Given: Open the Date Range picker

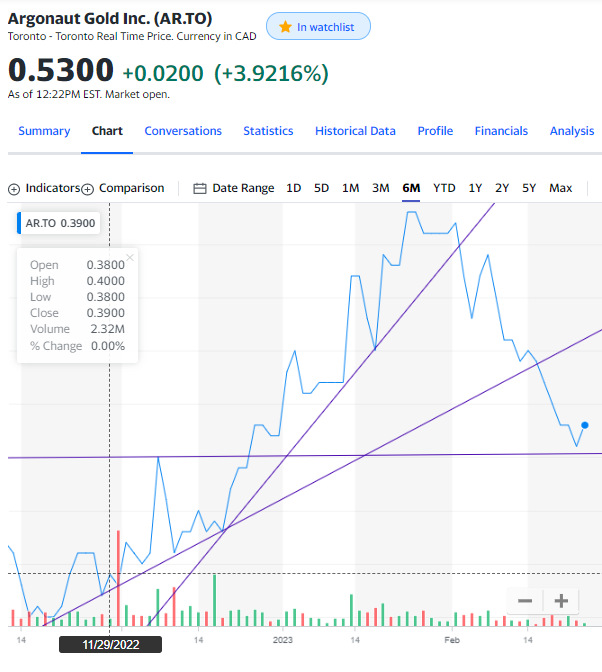Looking at the screenshot, I should click(x=243, y=188).
